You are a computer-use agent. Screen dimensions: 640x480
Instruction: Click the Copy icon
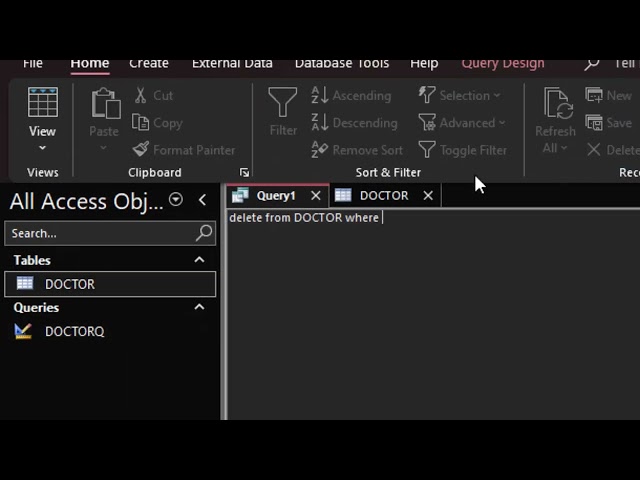coord(140,122)
